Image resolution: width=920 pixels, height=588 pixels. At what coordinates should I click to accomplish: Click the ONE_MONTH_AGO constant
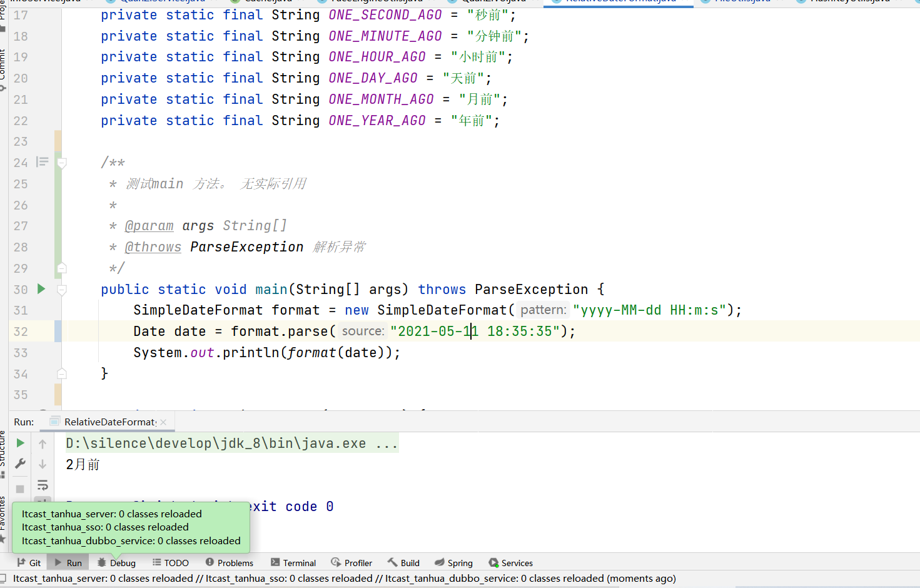pos(382,99)
